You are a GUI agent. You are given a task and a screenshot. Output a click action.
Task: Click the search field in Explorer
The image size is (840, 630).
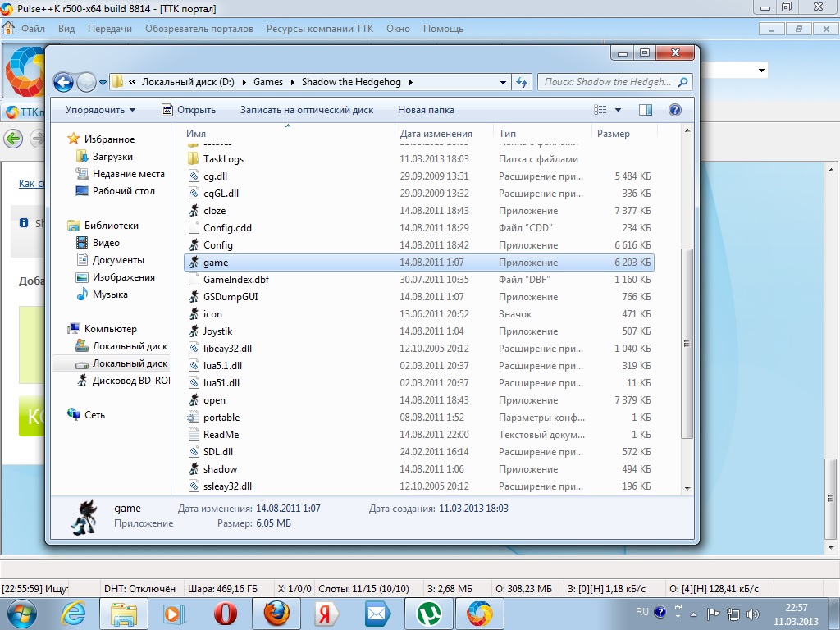(609, 82)
